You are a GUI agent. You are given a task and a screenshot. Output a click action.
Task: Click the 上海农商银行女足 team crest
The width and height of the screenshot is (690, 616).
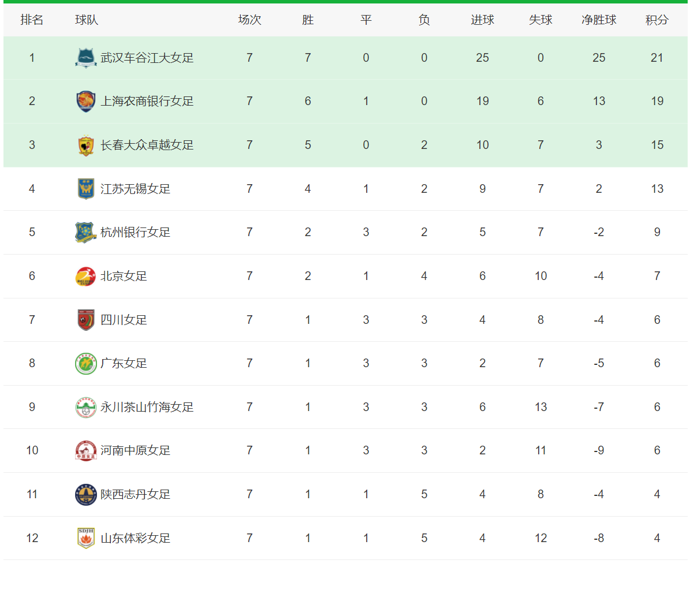86,101
